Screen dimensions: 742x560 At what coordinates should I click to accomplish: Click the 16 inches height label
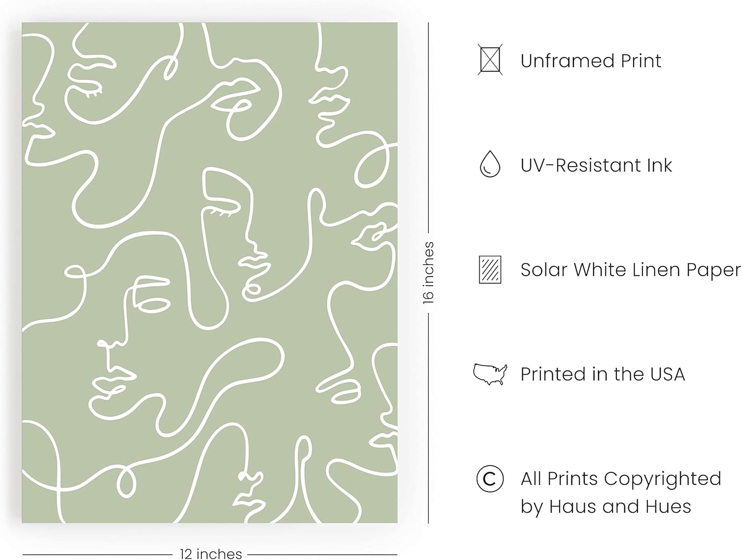[428, 272]
